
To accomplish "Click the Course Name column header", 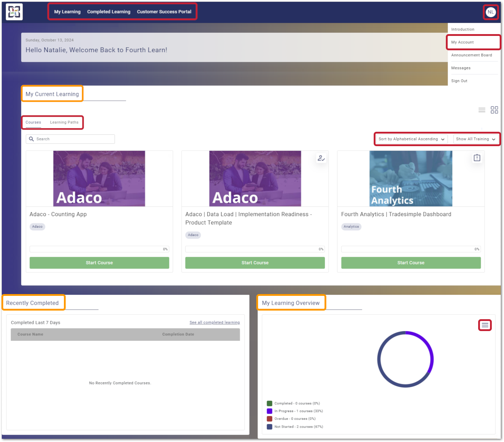I will (x=31, y=334).
